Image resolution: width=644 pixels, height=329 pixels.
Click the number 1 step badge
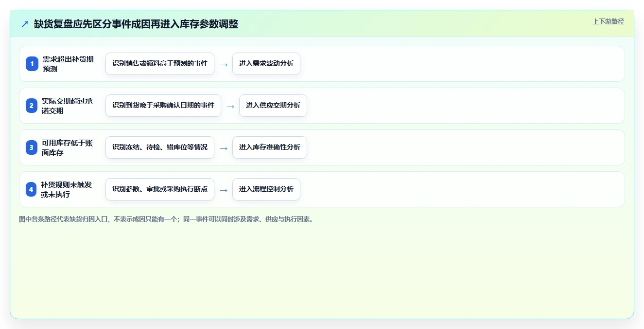point(32,64)
